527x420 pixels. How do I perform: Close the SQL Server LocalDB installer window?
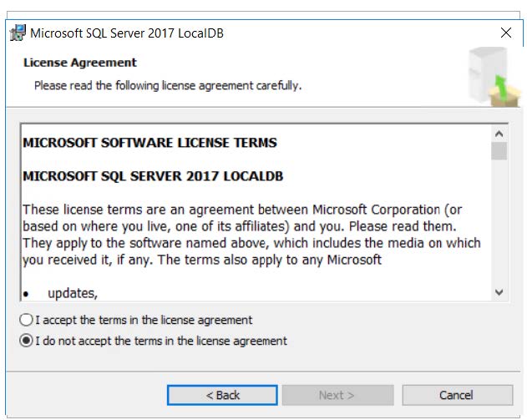[x=505, y=33]
